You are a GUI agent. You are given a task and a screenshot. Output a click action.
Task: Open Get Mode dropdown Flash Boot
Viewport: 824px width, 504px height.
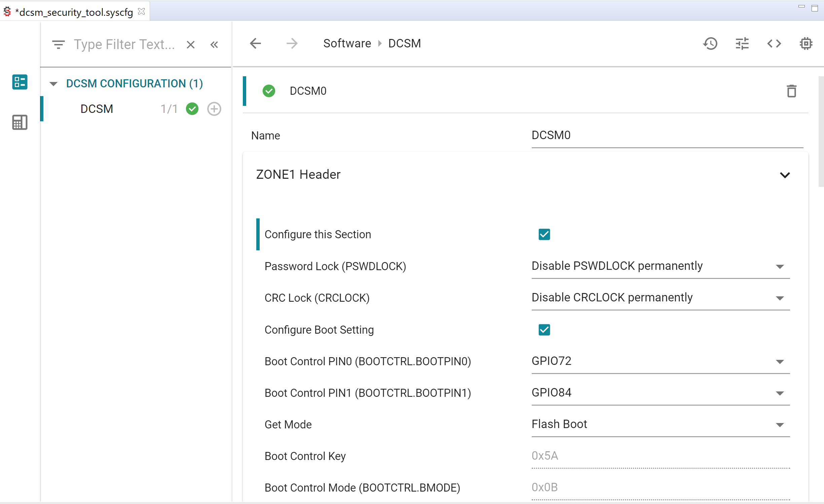[661, 424]
